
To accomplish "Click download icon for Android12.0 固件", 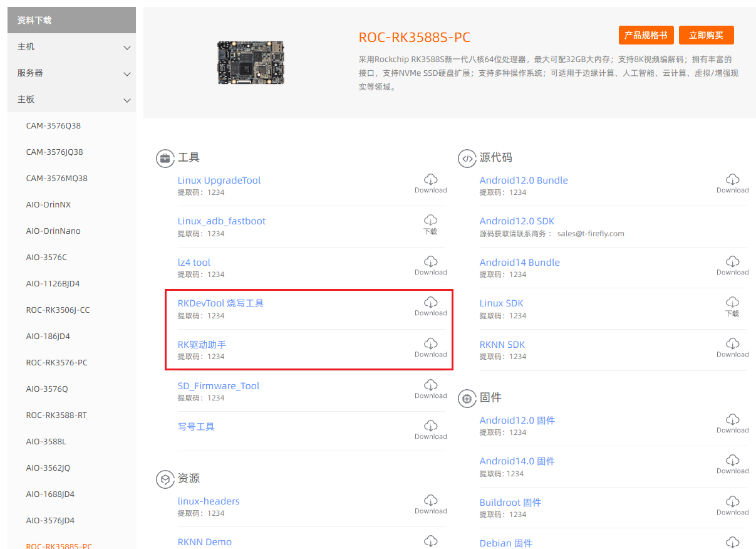I will 733,420.
